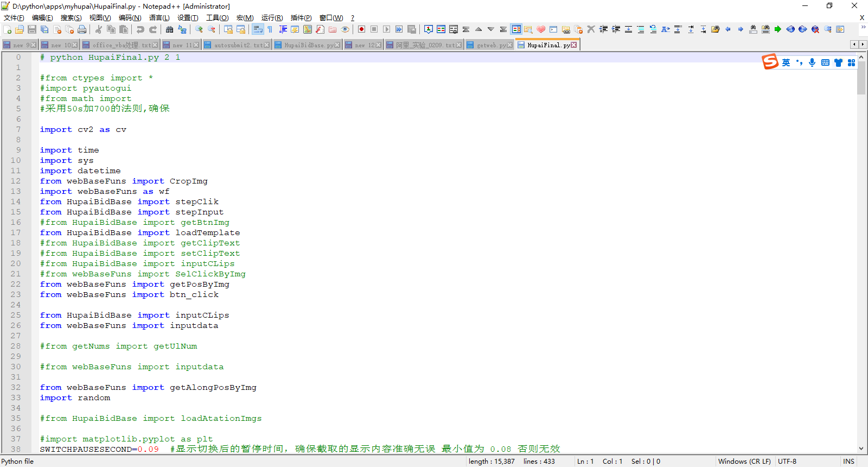Open a file via the folder icon

point(20,29)
